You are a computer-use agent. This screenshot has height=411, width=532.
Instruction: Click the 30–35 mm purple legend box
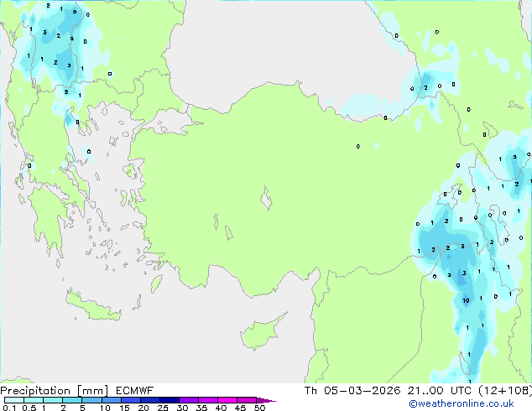coord(188,400)
